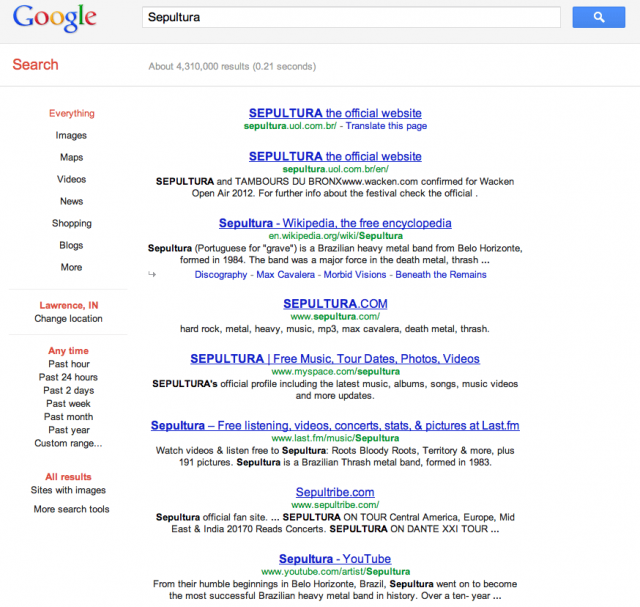The height and width of the screenshot is (607, 640).
Task: Click the result count text About 4,310,000 results
Action: [199, 67]
